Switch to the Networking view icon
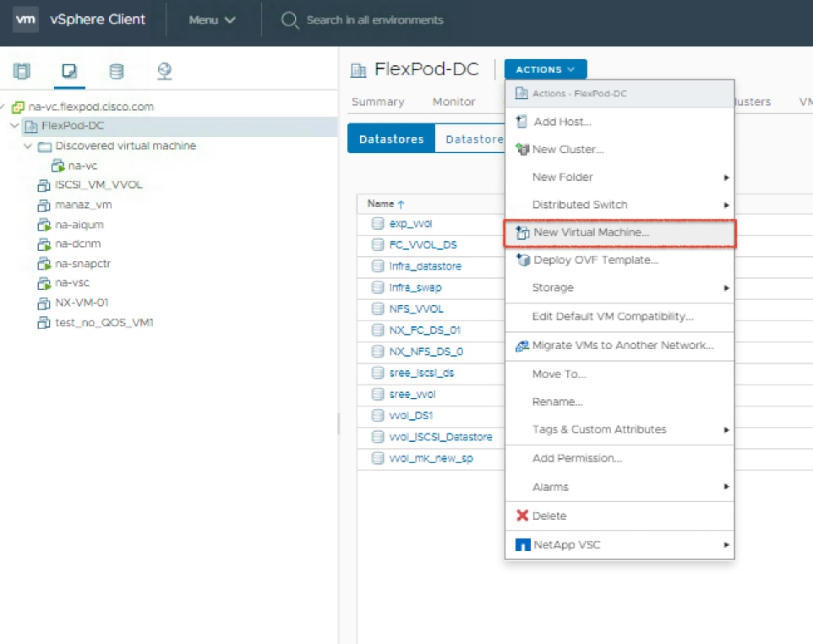This screenshot has width=813, height=644. tap(164, 71)
